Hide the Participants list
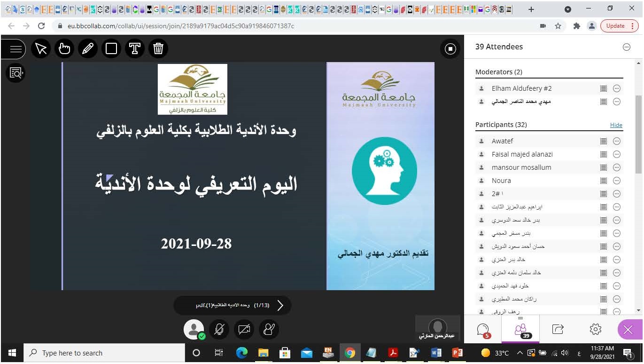 pyautogui.click(x=616, y=125)
